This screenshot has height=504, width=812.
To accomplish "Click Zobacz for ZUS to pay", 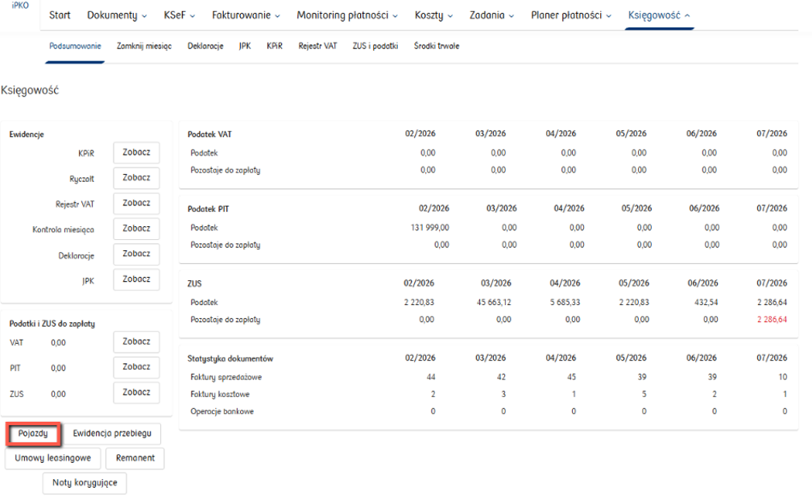I will pyautogui.click(x=136, y=393).
